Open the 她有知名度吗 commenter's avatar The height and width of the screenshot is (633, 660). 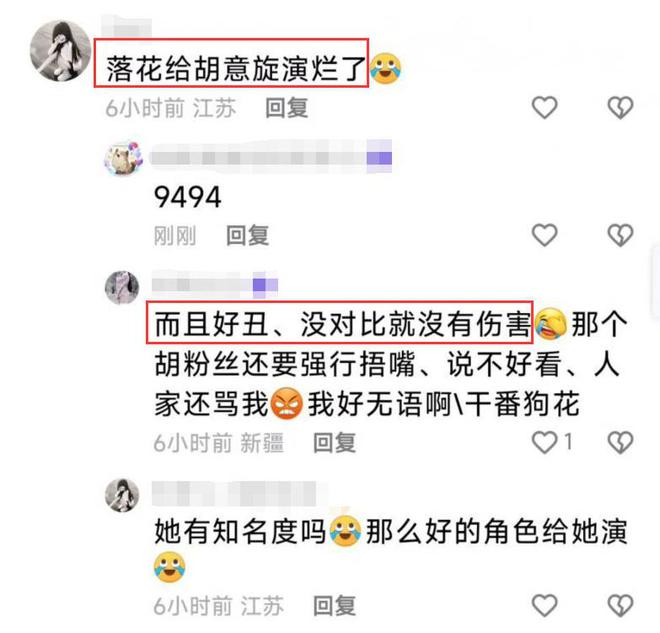point(122,495)
